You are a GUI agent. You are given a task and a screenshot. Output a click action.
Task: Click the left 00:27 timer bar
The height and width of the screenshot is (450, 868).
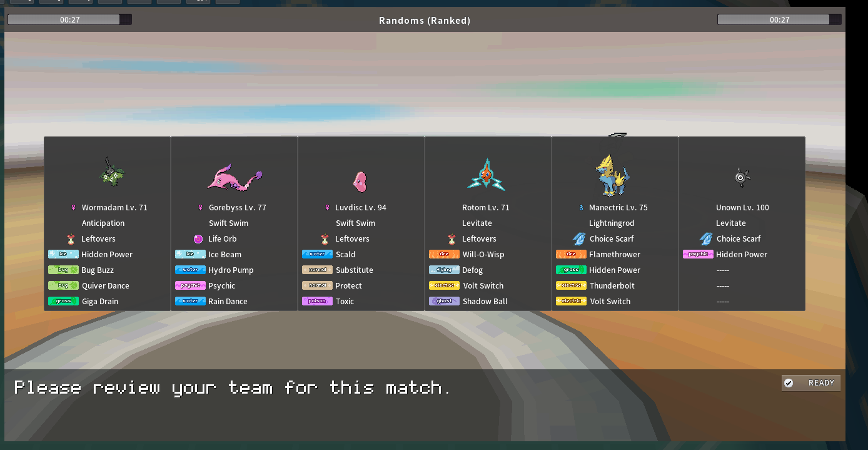69,19
